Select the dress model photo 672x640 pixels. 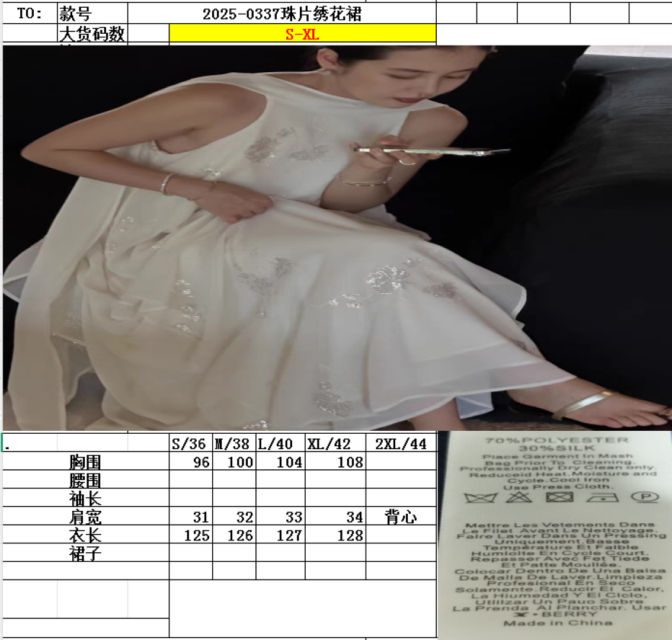coord(337,237)
